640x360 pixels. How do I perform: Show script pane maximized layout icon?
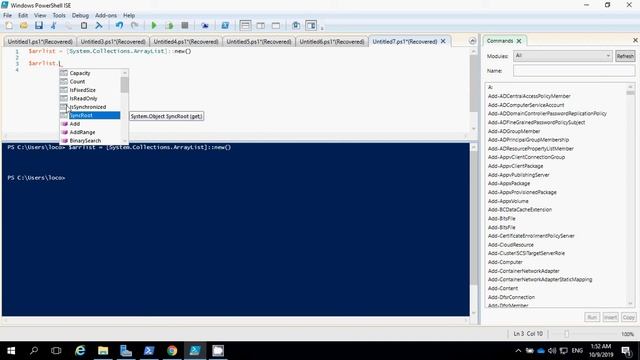276,26
